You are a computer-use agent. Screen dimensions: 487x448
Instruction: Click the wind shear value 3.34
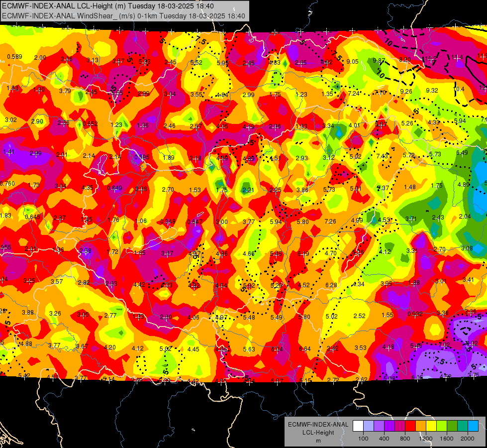329,125
